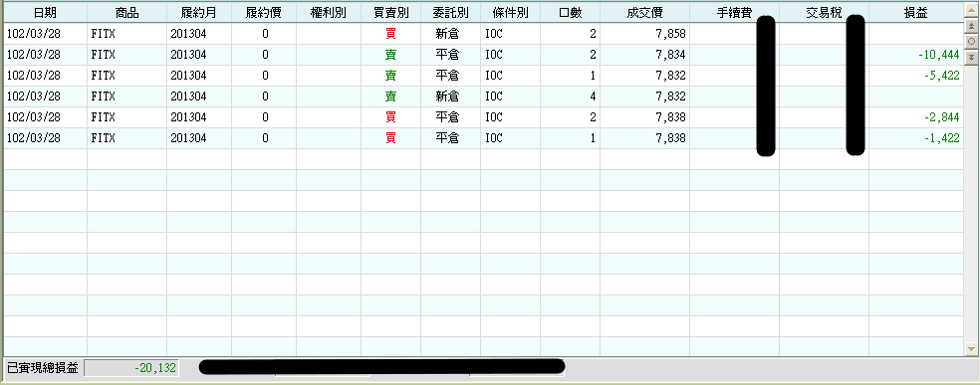Click the 交易稅 column header
980x385 pixels.
coord(824,13)
